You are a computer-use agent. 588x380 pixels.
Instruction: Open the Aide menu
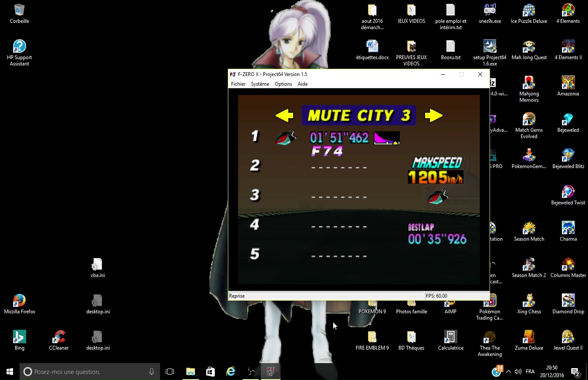(x=303, y=84)
